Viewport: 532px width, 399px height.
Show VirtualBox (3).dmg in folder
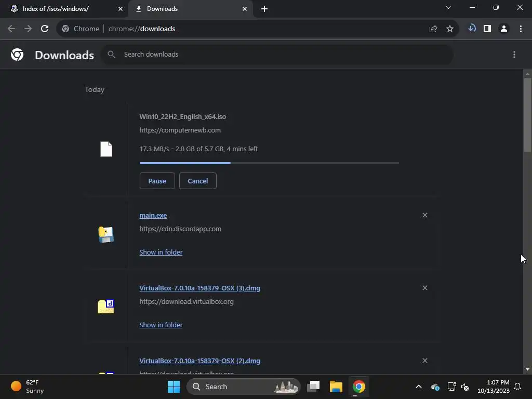(x=161, y=325)
